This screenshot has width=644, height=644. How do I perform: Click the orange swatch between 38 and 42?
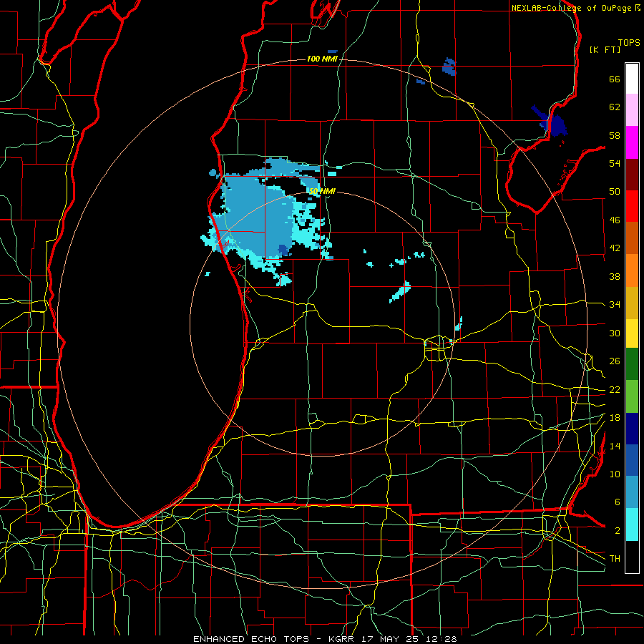coord(632,270)
